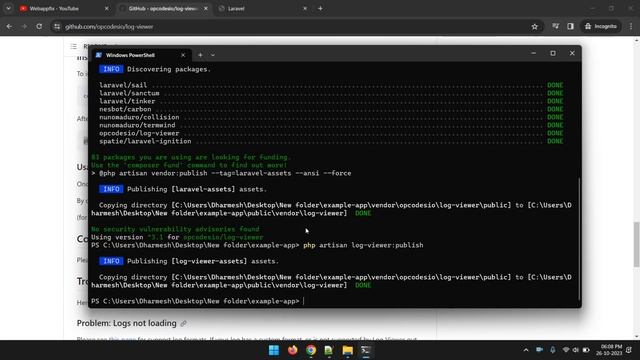The width and height of the screenshot is (640, 360).
Task: Open Google Chrome from the taskbar
Action: (x=311, y=350)
